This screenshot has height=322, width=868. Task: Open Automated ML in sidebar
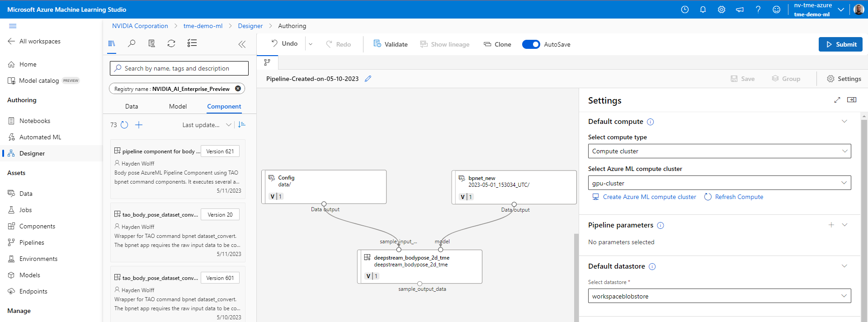pos(40,137)
